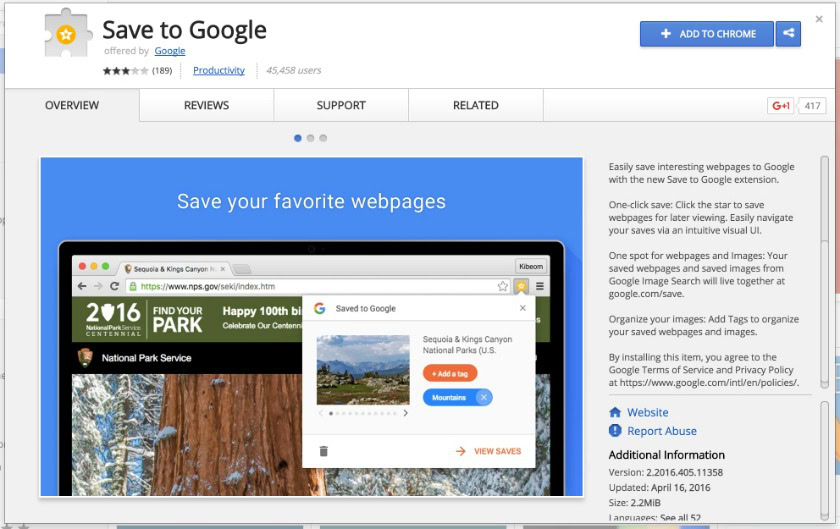840x529 pixels.
Task: Switch to the Reviews tab
Action: click(x=206, y=105)
